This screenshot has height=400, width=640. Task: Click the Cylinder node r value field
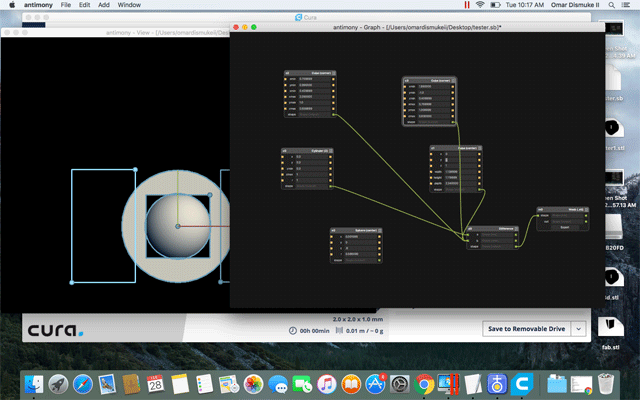[x=311, y=180]
